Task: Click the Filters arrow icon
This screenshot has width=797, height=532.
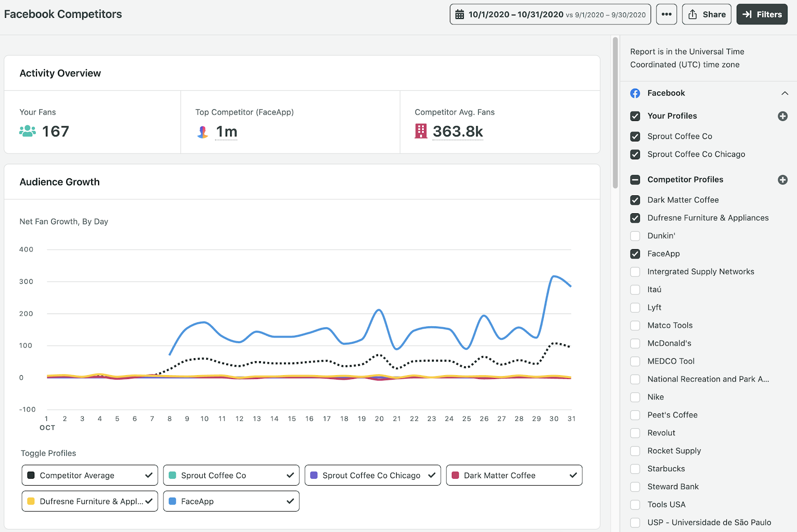Action: click(x=747, y=14)
